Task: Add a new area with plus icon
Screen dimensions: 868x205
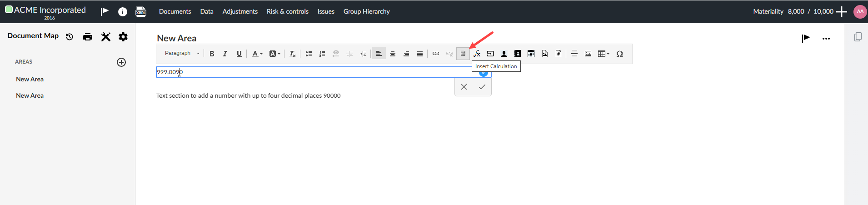Action: 121,62
